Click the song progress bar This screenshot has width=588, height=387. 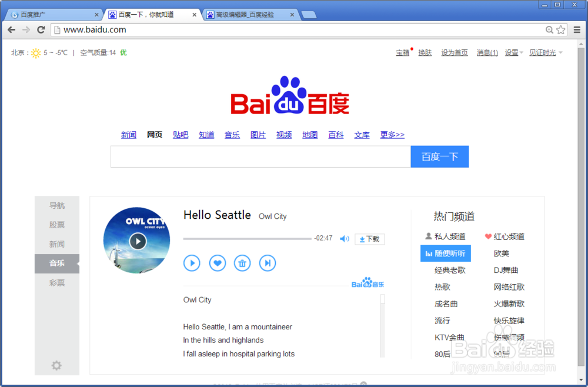point(247,239)
